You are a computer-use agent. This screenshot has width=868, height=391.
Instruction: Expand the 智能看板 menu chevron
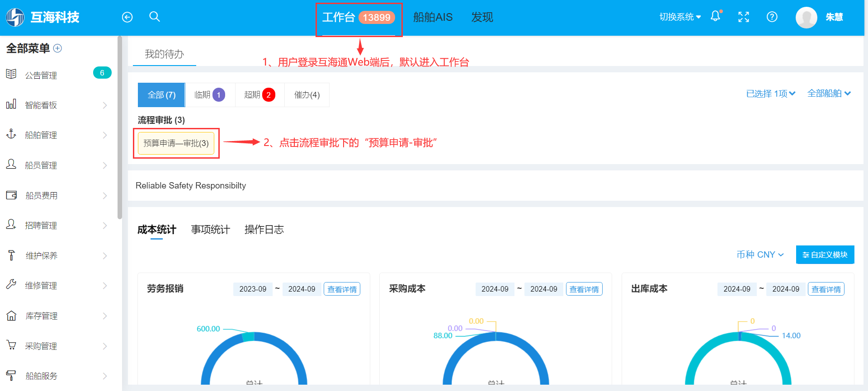[x=105, y=105]
